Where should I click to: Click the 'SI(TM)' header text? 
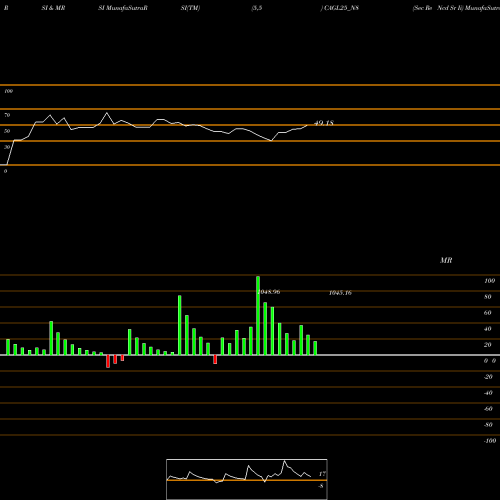[190, 8]
